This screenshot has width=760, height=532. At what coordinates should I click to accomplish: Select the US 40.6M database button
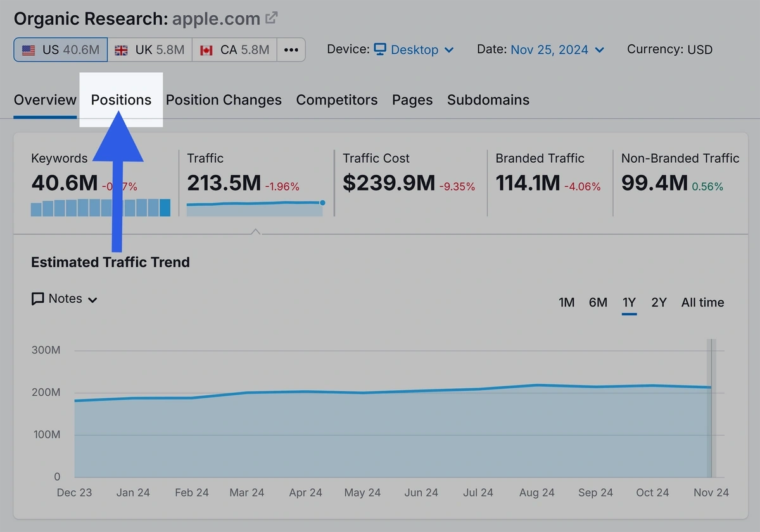(x=61, y=49)
